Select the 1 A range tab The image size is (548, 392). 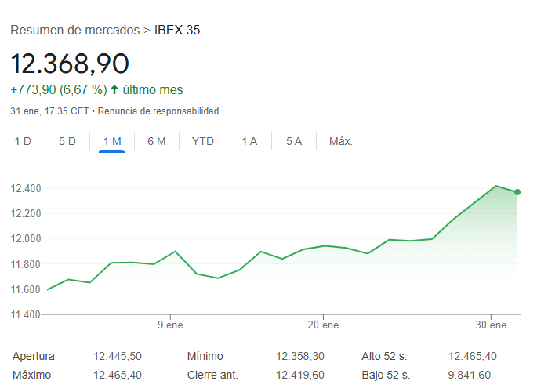[x=249, y=141]
